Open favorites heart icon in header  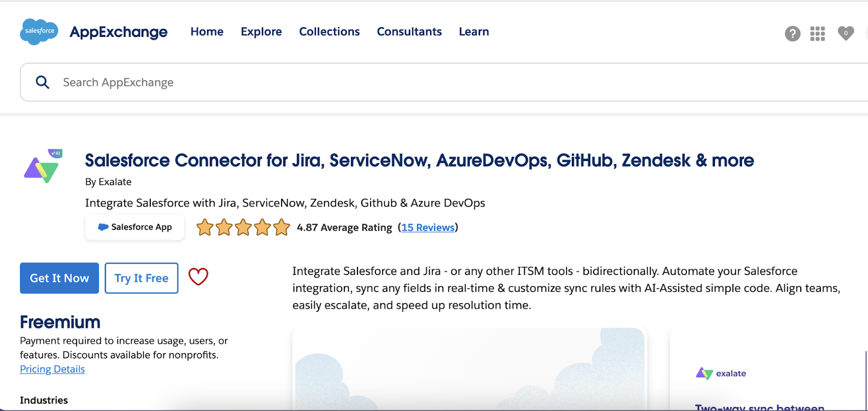point(846,33)
